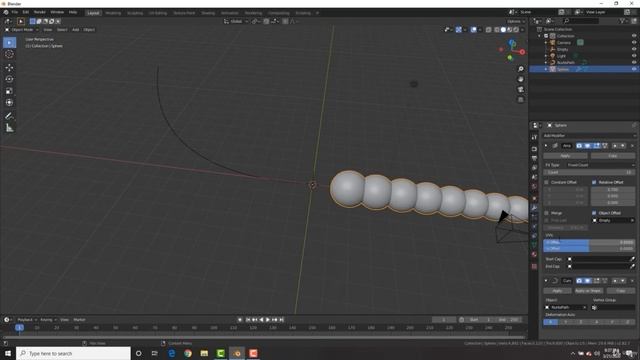Open the Render menu
Screen dimensions: 640x360
[40, 12]
